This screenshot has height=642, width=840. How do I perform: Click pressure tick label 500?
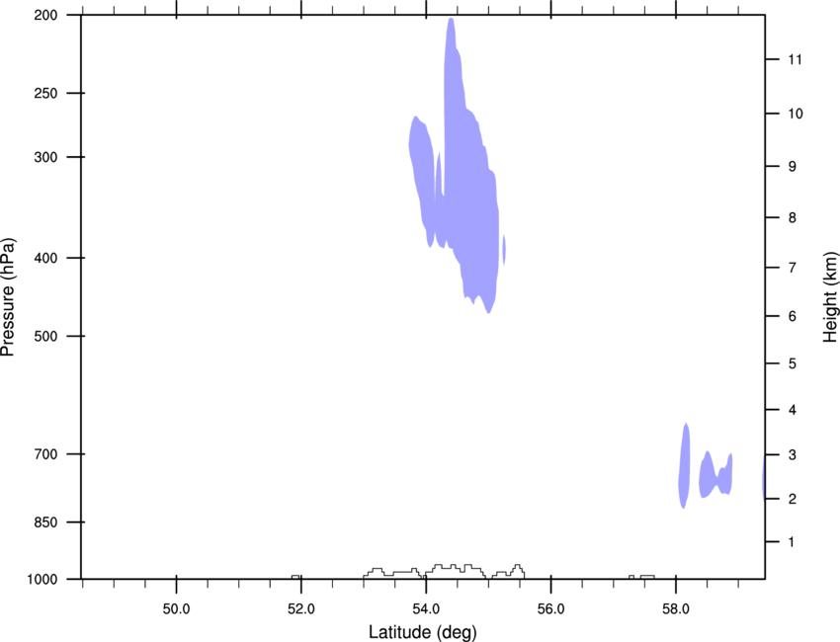[45, 336]
